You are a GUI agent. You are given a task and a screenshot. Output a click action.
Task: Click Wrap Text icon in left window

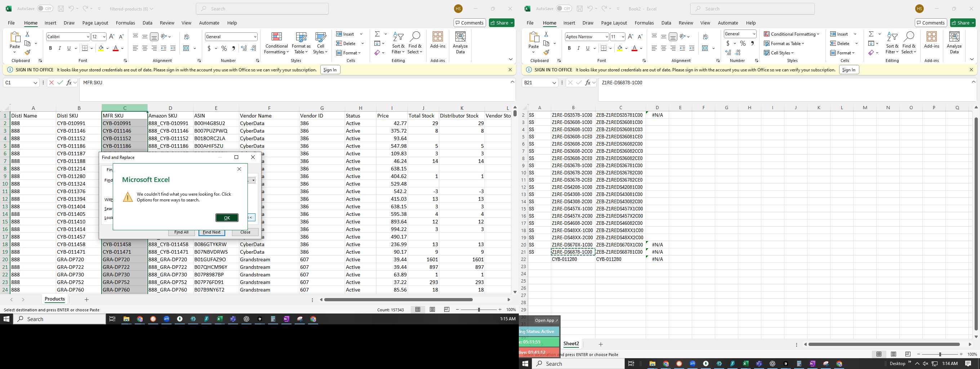(x=186, y=37)
